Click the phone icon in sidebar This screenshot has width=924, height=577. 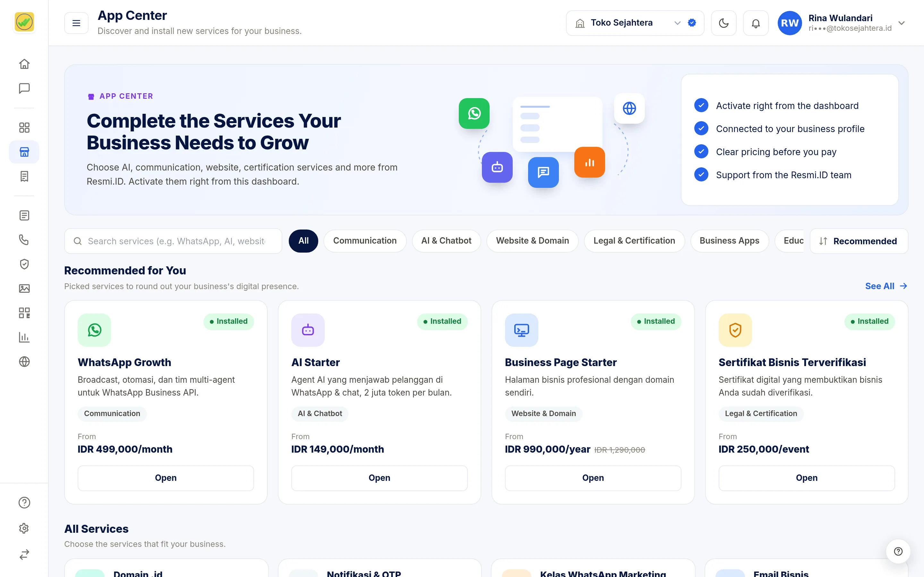click(x=24, y=240)
